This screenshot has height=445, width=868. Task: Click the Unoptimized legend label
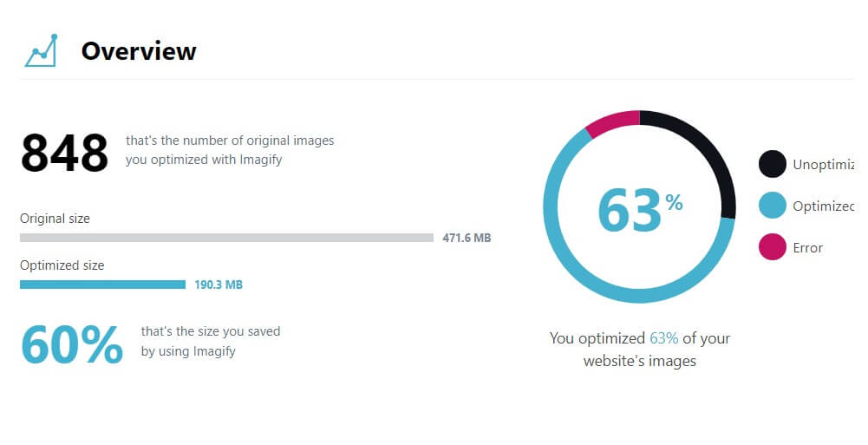[x=824, y=165]
